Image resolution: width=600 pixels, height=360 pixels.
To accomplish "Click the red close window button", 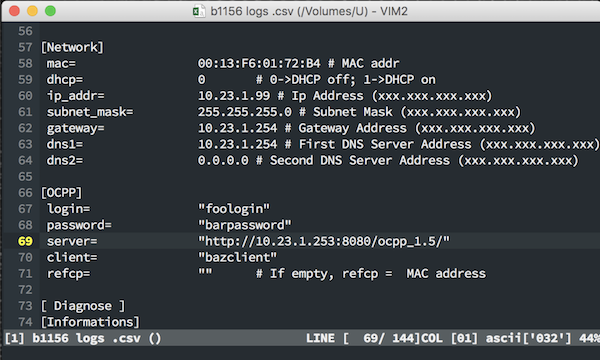I will (x=15, y=11).
